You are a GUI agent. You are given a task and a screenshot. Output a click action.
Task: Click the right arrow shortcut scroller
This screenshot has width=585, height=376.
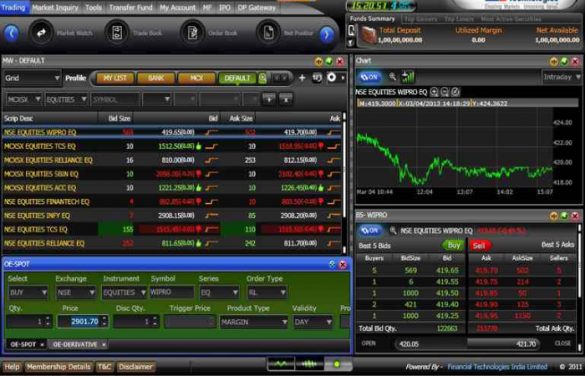click(327, 34)
